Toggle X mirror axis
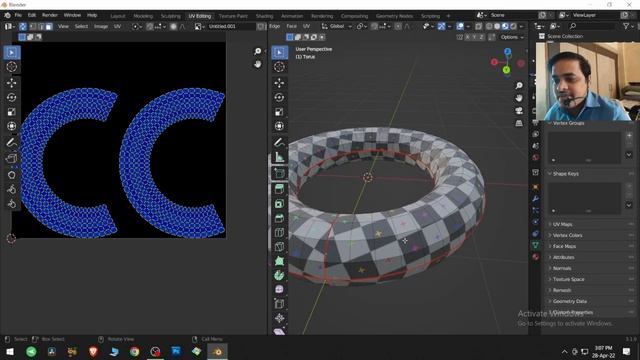This screenshot has width=640, height=360. [x=467, y=37]
